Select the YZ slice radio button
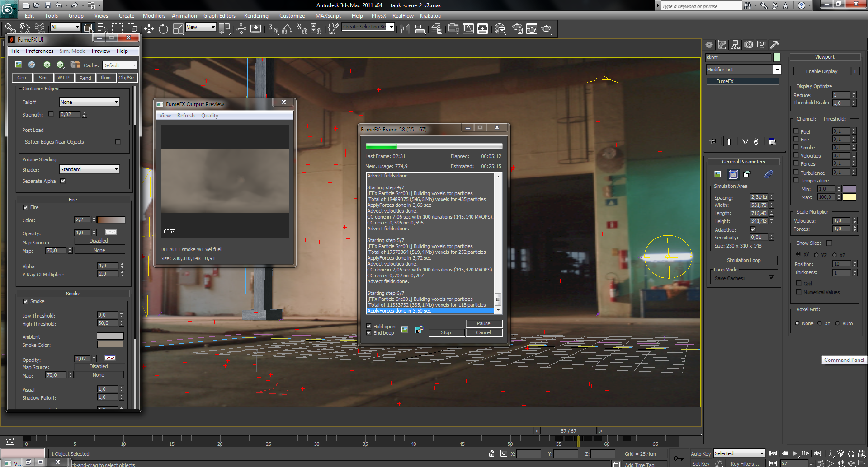Screen dimensions: 868x467 click(x=816, y=255)
